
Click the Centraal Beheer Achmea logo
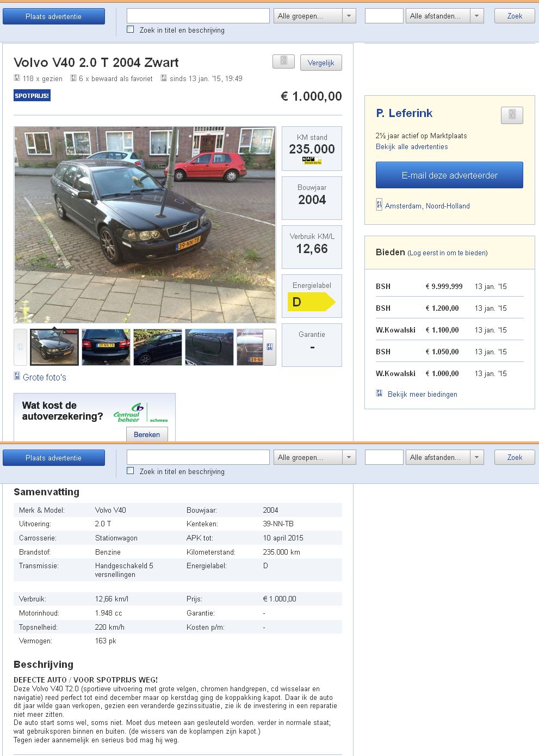coord(140,414)
